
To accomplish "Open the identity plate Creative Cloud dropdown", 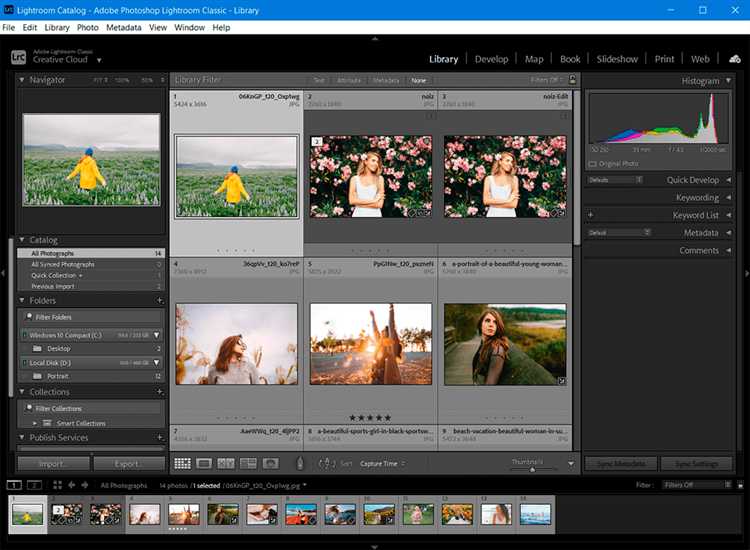I will [99, 60].
